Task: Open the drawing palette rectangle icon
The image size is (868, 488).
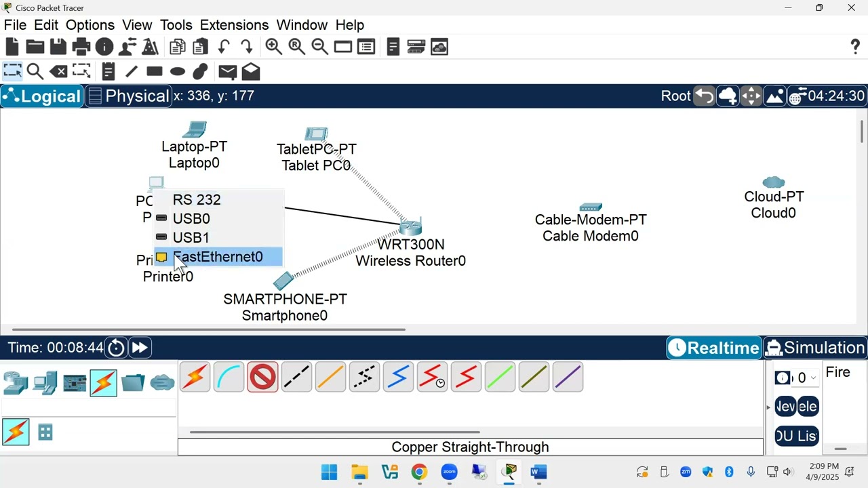Action: (x=343, y=47)
